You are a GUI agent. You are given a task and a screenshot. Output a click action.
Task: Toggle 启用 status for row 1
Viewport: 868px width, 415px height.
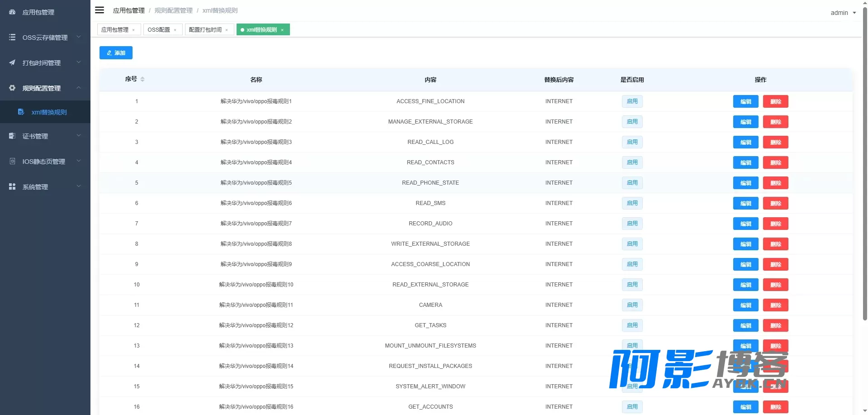point(632,101)
